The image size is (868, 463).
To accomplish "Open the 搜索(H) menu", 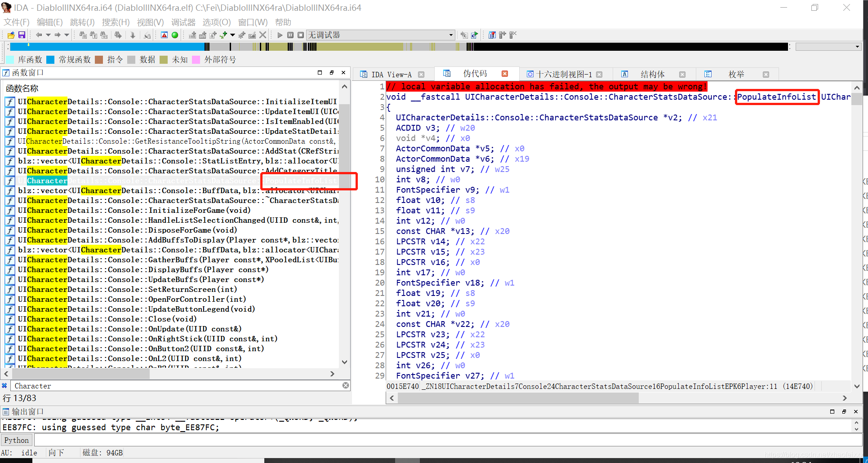I will pyautogui.click(x=116, y=22).
